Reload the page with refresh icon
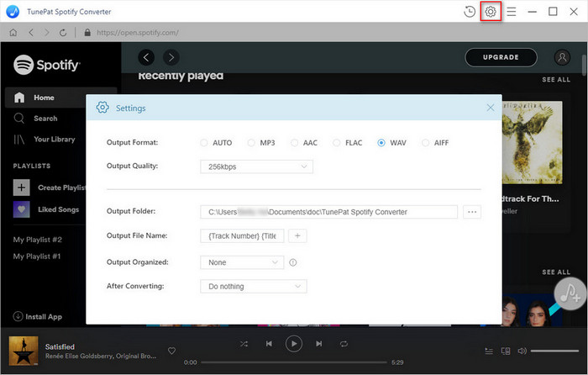Viewport: 588px width, 375px height. click(63, 33)
